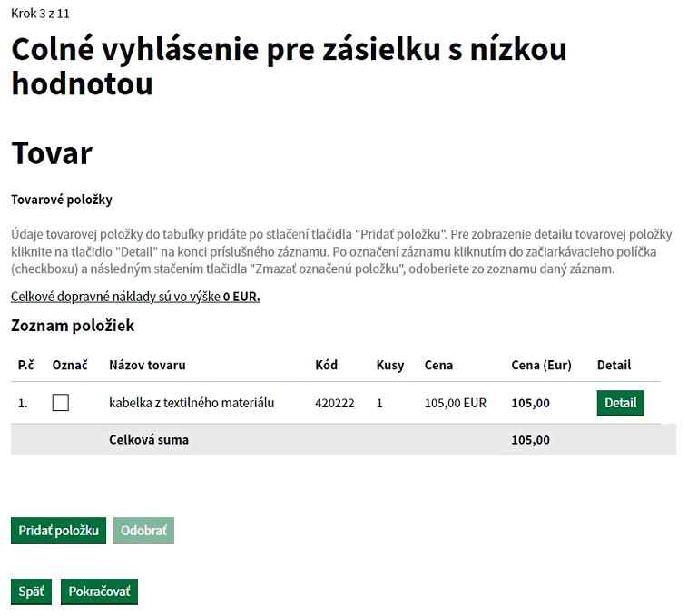Click the Kusy column header
The height and width of the screenshot is (616, 688).
[390, 366]
